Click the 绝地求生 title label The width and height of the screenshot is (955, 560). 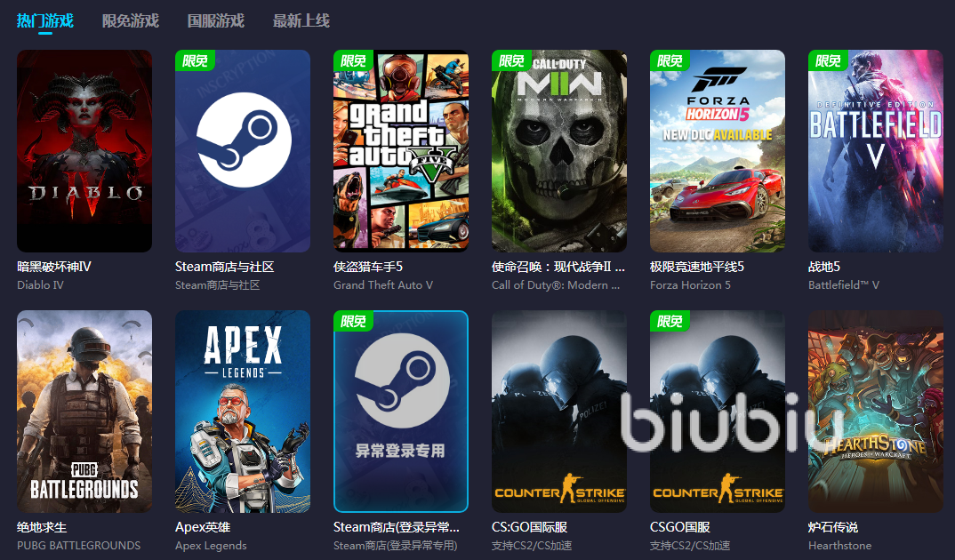tap(42, 527)
